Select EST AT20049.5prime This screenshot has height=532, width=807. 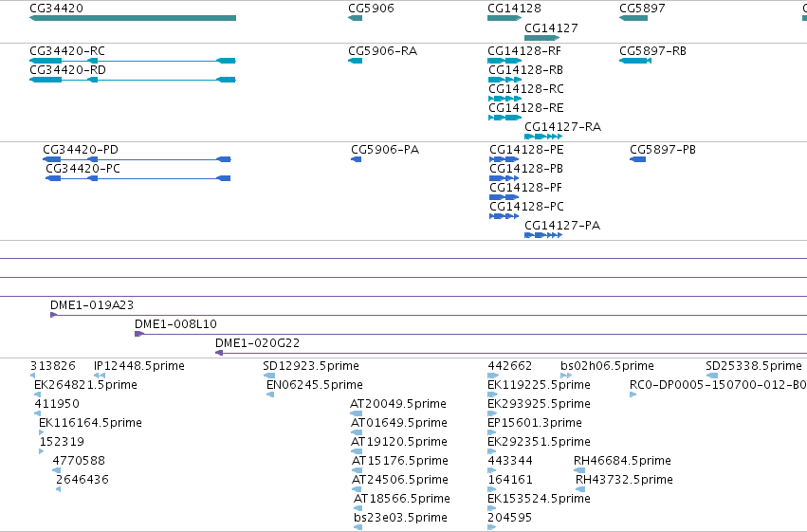click(x=357, y=413)
